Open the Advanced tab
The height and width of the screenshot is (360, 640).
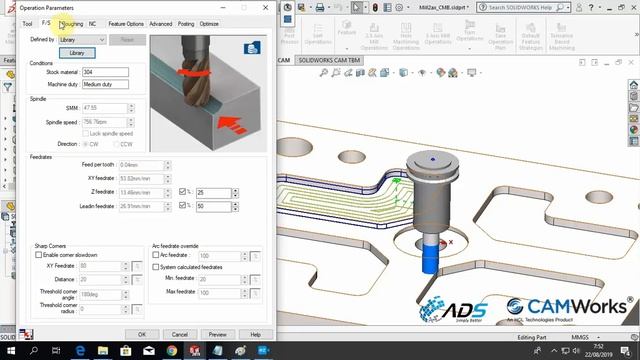tap(160, 24)
